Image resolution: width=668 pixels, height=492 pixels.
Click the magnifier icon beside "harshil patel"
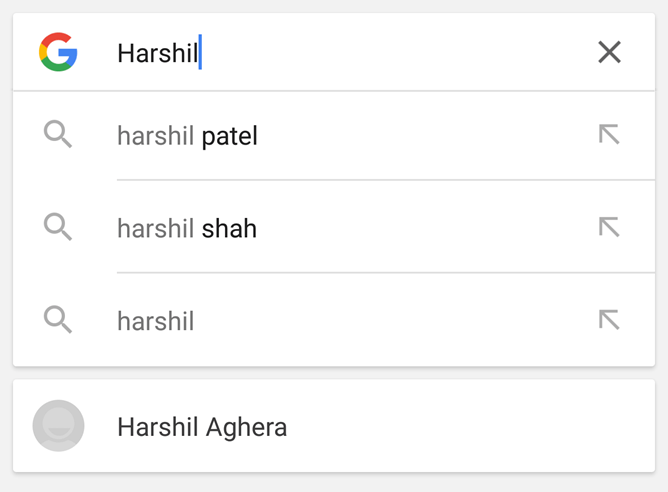(58, 135)
